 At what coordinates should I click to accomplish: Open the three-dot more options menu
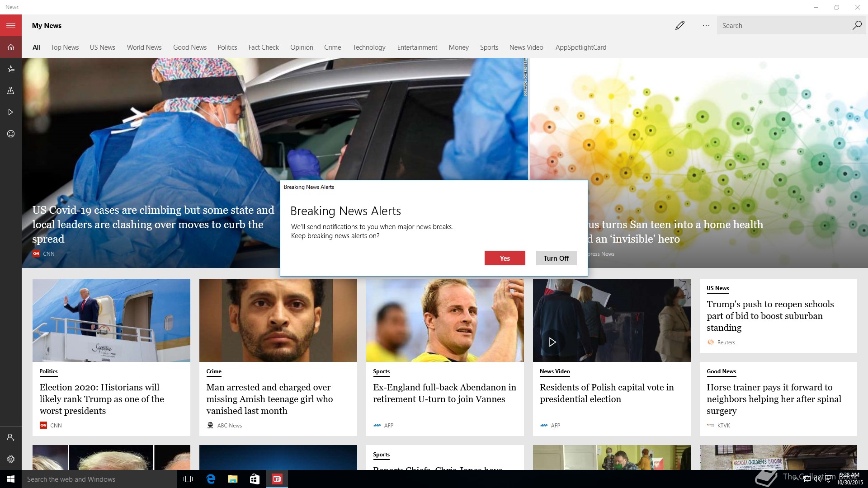(x=706, y=26)
